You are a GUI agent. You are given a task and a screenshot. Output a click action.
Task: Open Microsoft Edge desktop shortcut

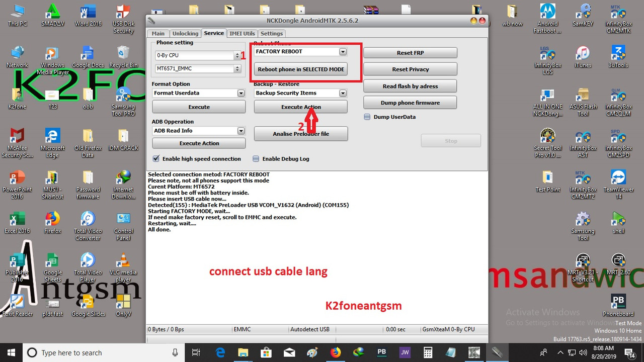[52, 143]
